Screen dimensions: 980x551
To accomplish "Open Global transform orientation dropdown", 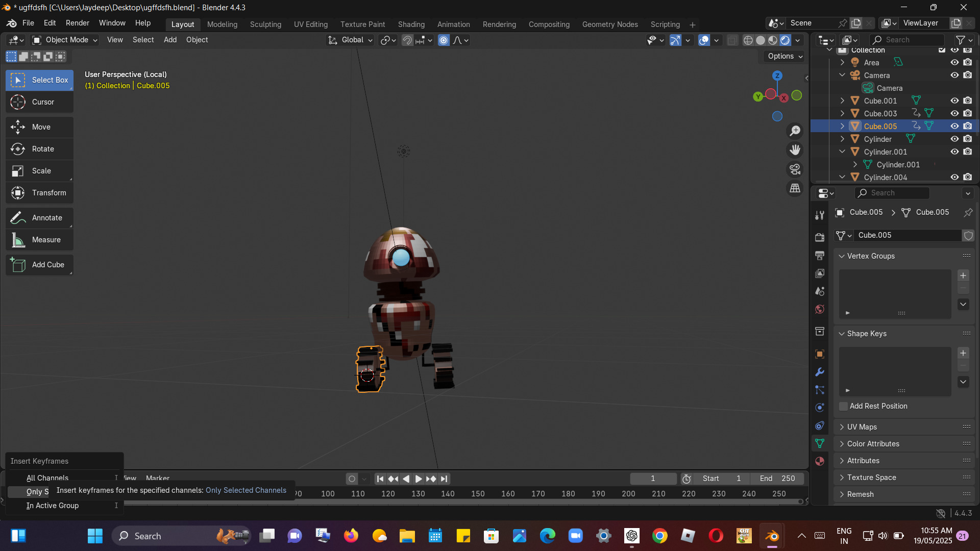I will coord(350,40).
